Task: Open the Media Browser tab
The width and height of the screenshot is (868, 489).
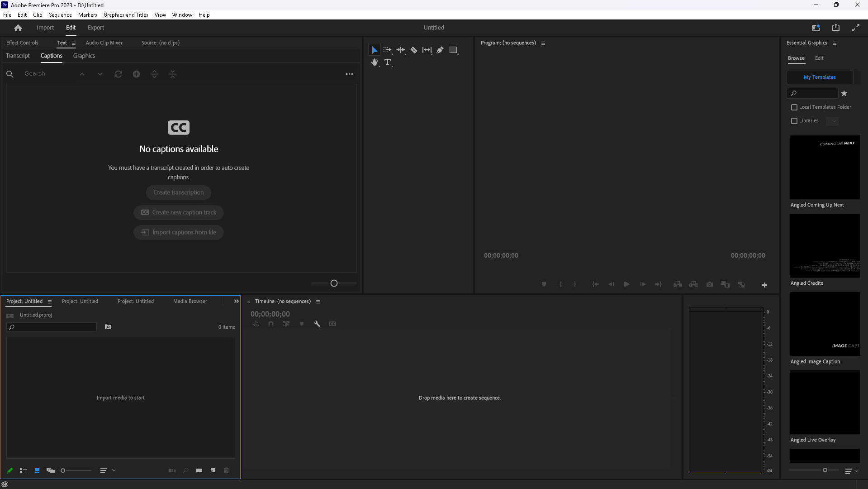Action: click(x=190, y=301)
